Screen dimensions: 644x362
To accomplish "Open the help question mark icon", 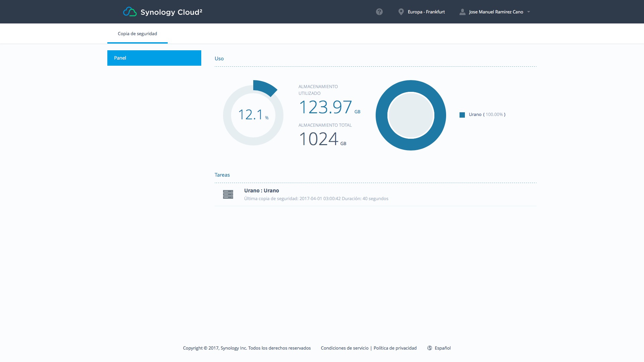I will tap(379, 12).
